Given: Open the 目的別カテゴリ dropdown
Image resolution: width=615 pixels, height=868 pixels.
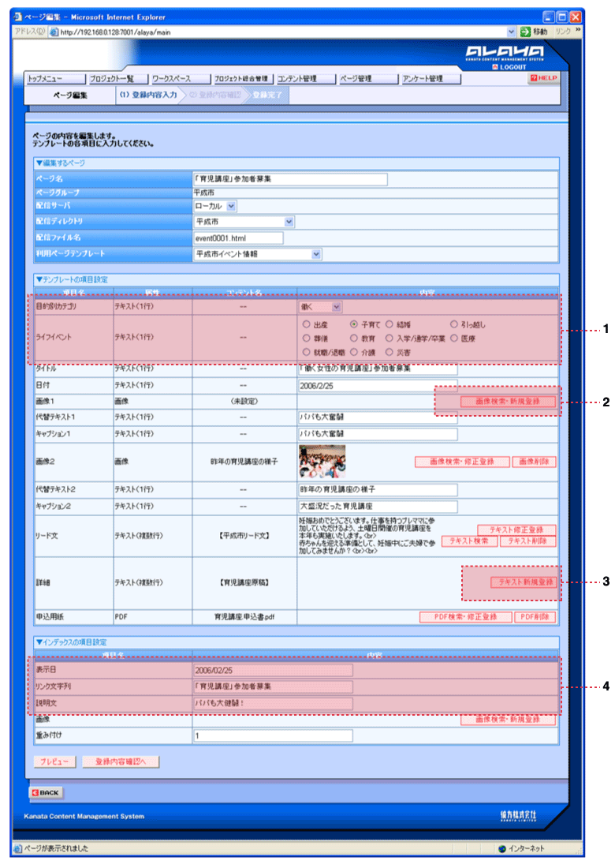Looking at the screenshot, I should pos(320,307).
